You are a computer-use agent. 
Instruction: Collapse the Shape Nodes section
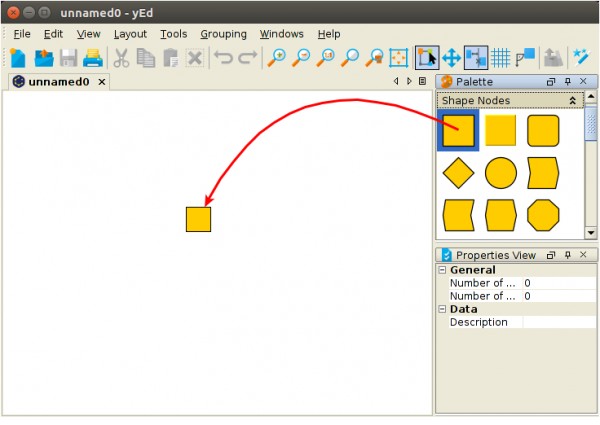pos(572,100)
